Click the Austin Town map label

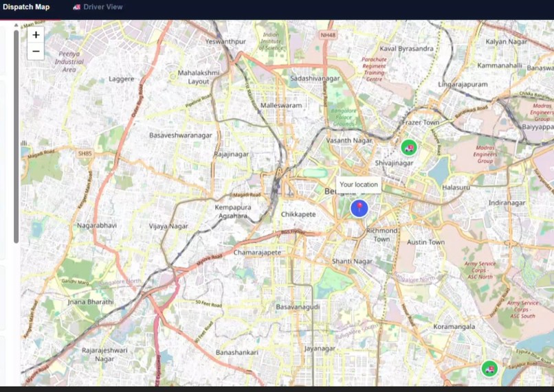pos(425,242)
